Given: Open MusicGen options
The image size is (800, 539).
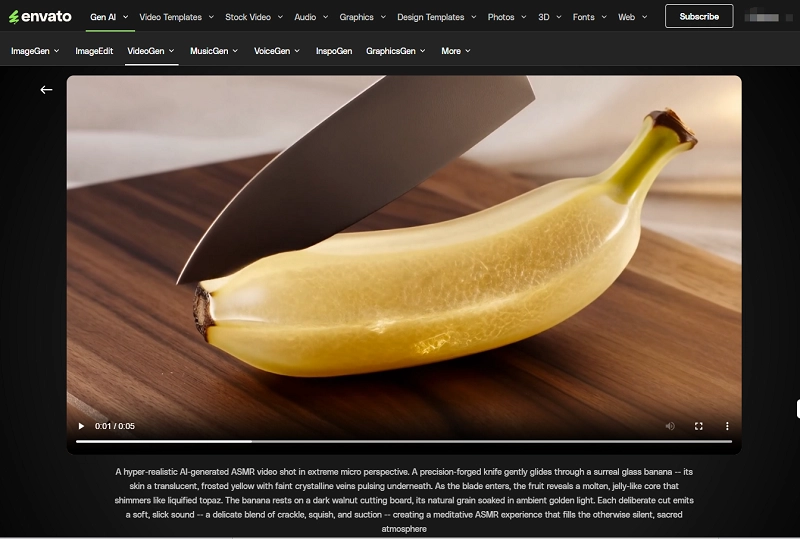Looking at the screenshot, I should click(x=214, y=51).
